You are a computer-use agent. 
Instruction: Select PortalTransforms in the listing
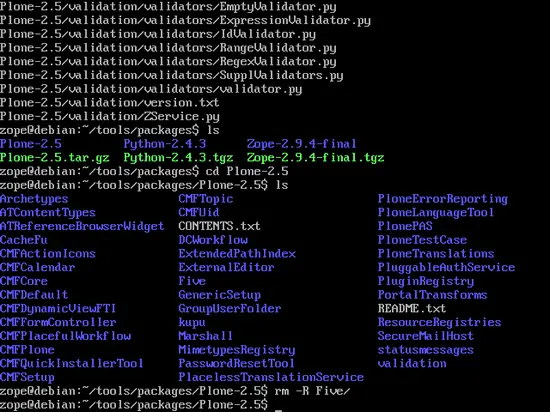(432, 295)
